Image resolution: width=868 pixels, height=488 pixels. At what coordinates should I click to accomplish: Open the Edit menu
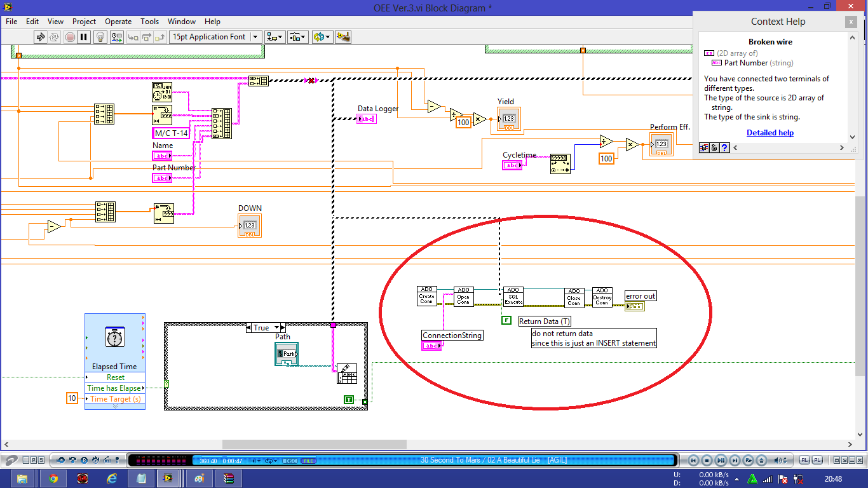(x=32, y=21)
